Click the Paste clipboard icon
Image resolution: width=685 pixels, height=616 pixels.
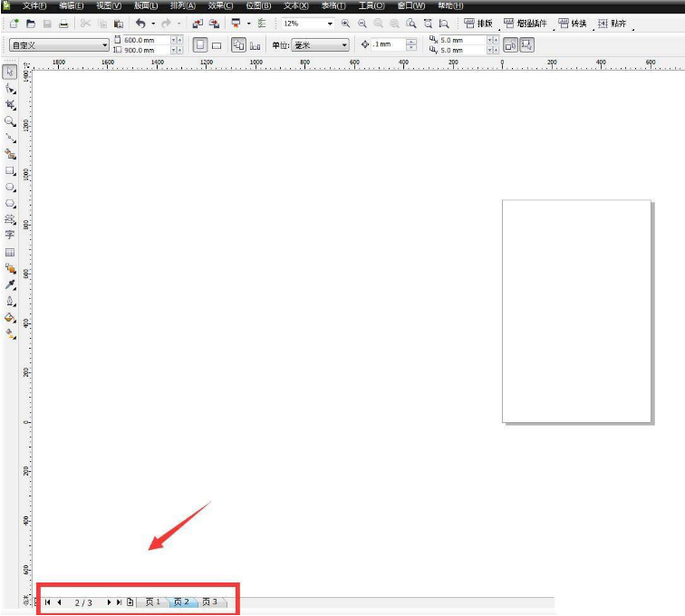[119, 24]
